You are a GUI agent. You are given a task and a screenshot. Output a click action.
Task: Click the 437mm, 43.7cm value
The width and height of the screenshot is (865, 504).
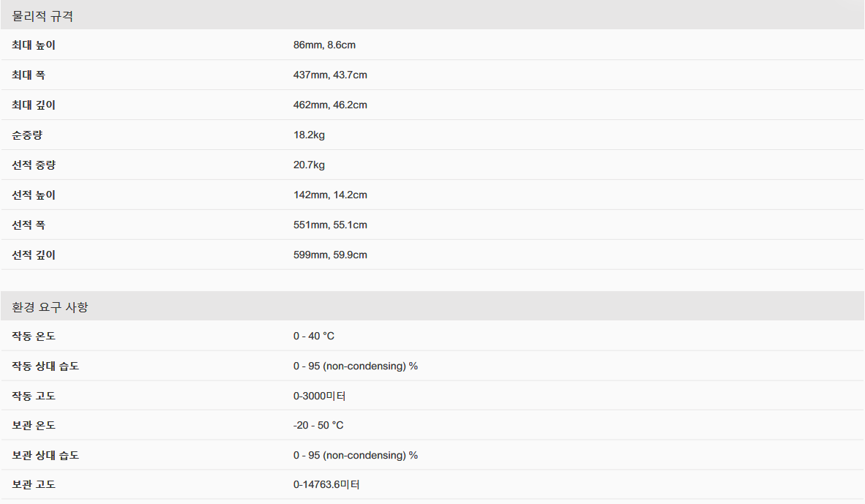330,75
